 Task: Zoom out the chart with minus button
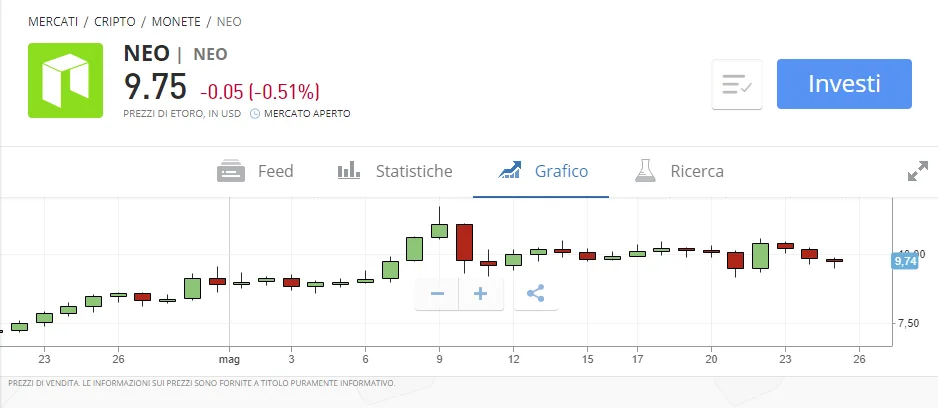coord(437,294)
